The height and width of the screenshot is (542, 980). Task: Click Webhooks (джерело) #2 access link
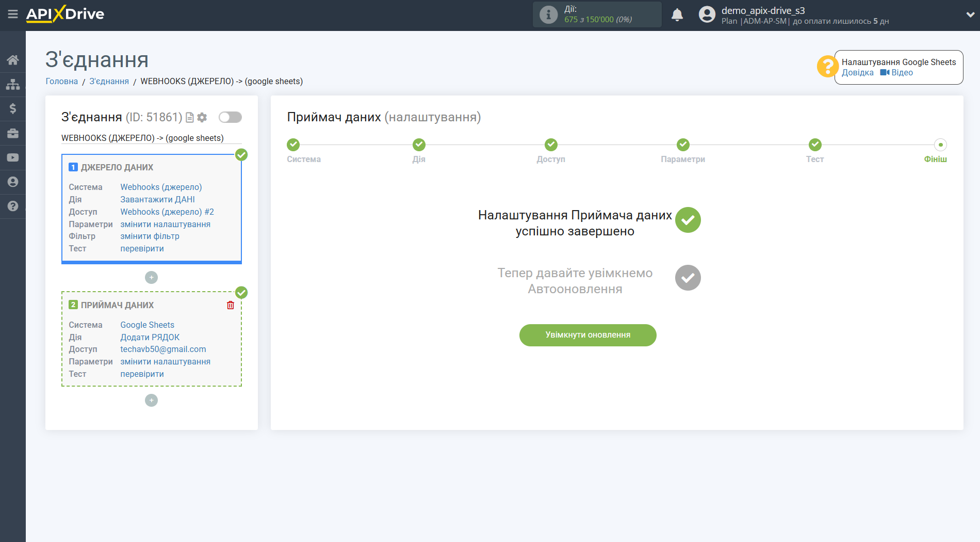(x=167, y=212)
